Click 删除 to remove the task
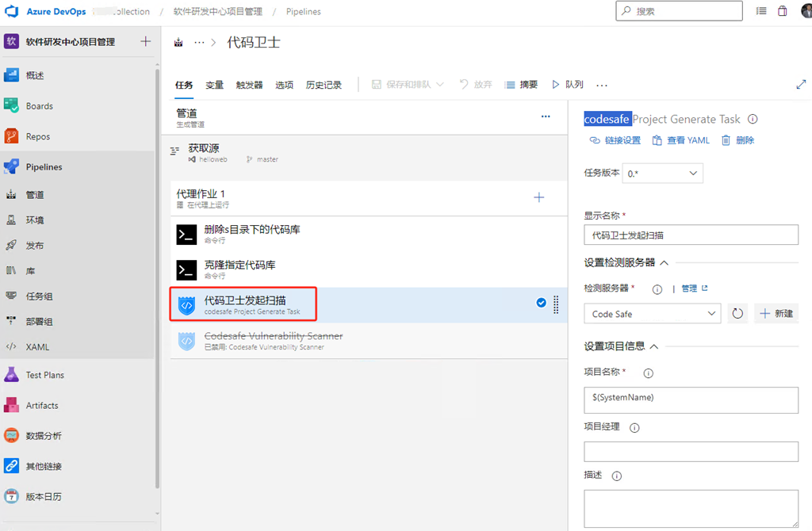The height and width of the screenshot is (531, 812). 738,140
